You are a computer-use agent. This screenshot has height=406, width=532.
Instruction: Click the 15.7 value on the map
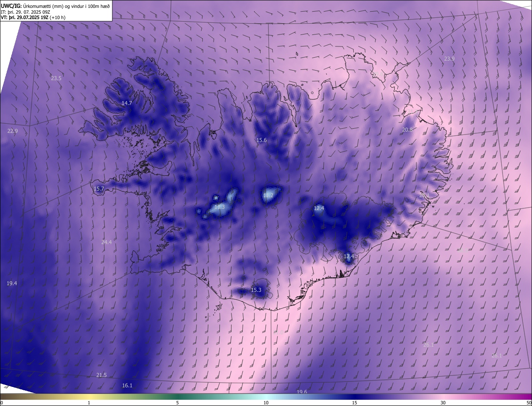point(99,188)
